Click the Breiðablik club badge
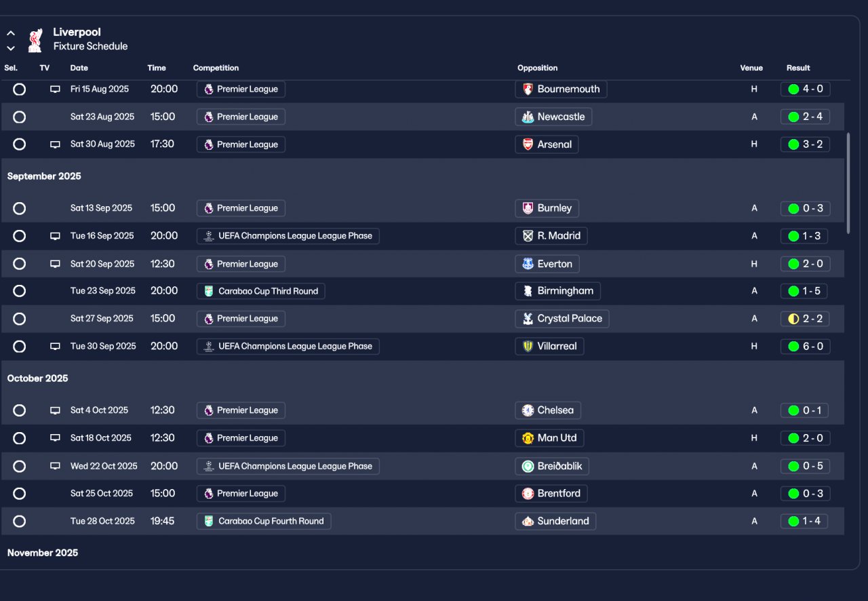This screenshot has width=868, height=601. click(x=528, y=466)
